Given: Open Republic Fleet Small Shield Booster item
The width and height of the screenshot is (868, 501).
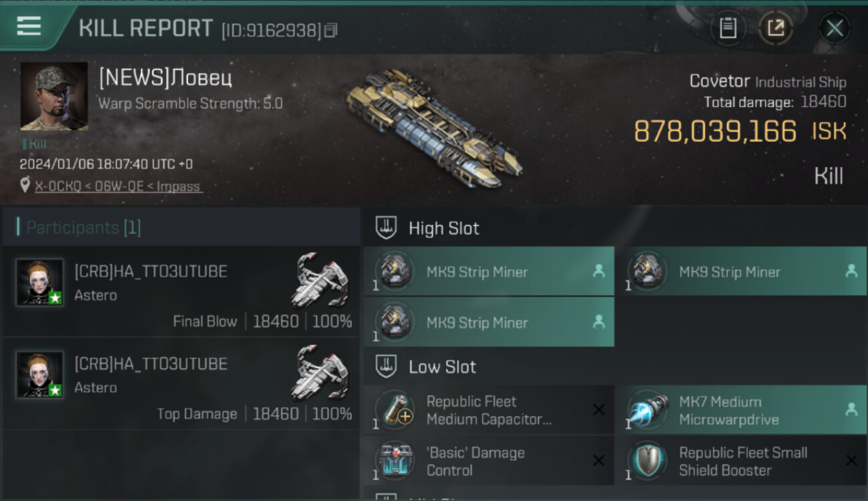Looking at the screenshot, I should (x=741, y=461).
